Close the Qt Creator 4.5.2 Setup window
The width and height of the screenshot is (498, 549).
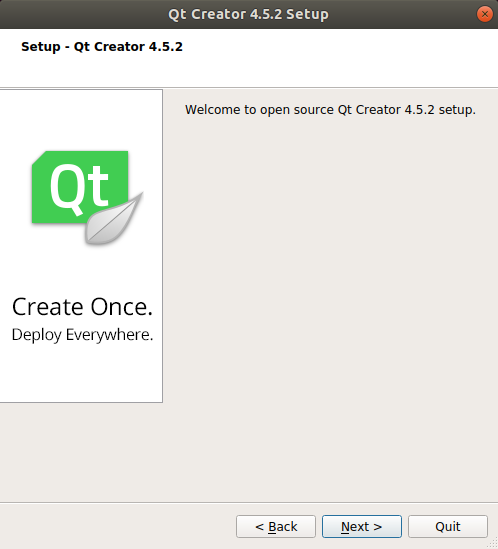485,14
